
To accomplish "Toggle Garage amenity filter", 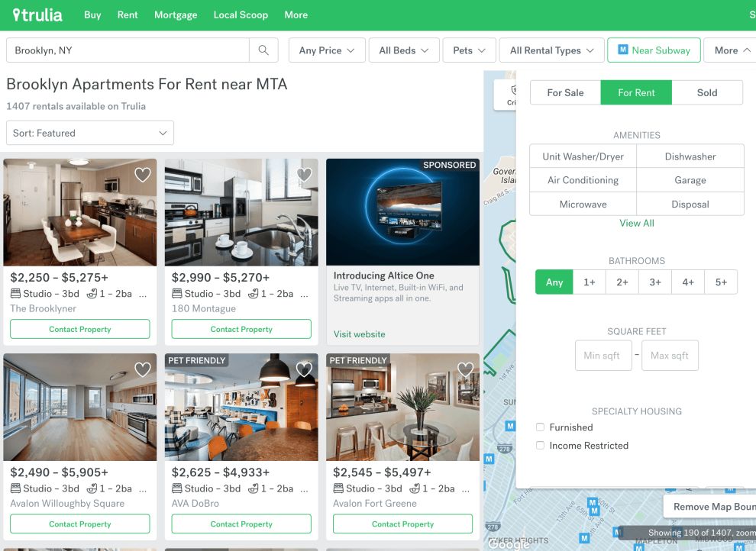I will coord(690,180).
